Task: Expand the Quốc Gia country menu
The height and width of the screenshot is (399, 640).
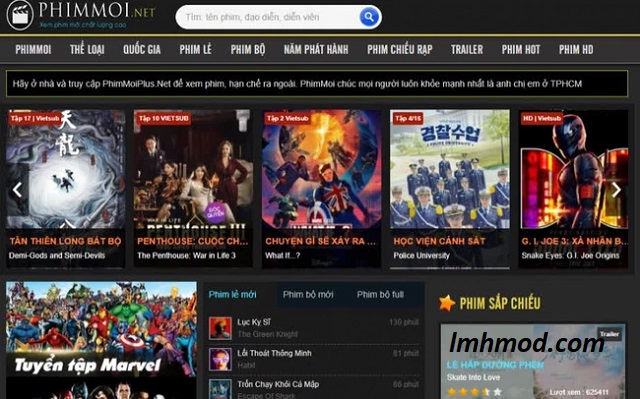Action: point(142,50)
